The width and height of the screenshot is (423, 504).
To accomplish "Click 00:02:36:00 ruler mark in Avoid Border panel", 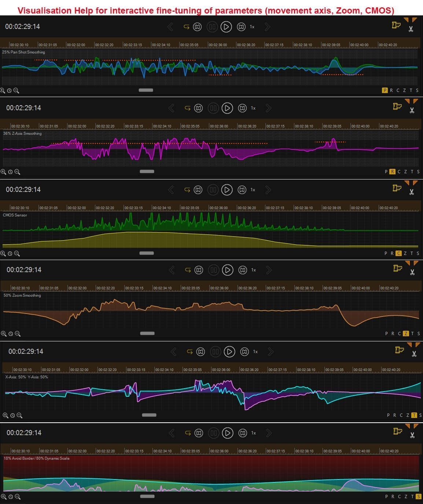I will click(220, 451).
